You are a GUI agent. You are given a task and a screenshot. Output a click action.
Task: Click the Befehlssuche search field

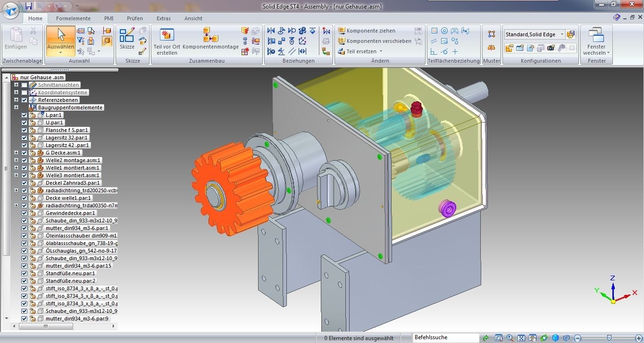point(443,337)
